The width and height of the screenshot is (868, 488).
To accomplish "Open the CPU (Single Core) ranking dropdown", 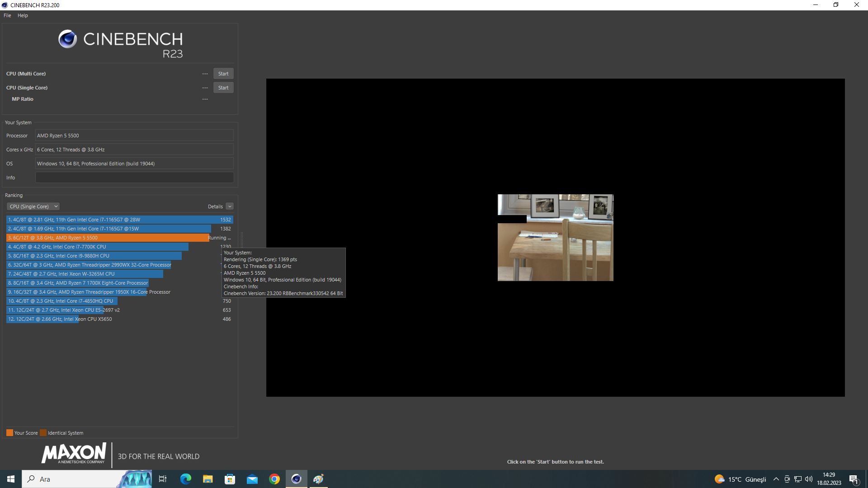I will point(33,206).
